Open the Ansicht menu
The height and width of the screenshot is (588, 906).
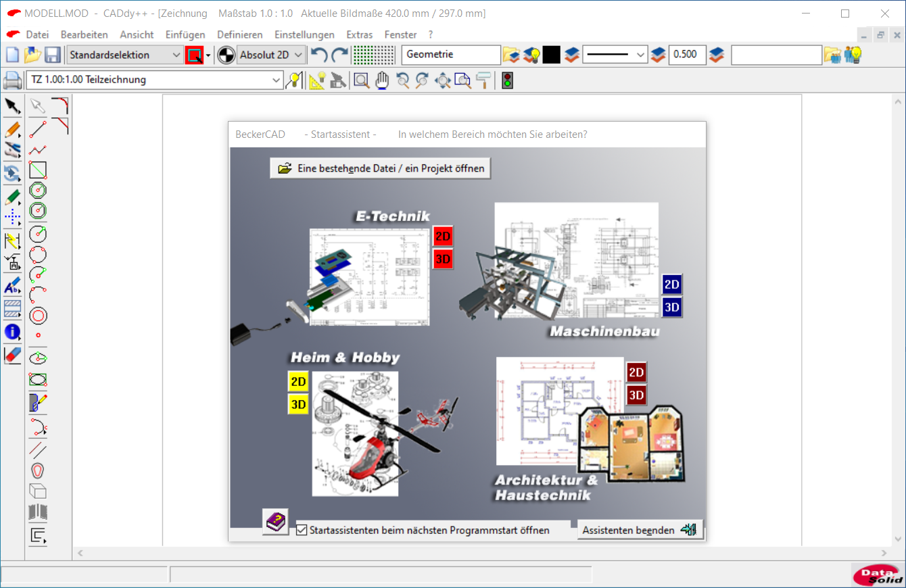[x=137, y=34]
